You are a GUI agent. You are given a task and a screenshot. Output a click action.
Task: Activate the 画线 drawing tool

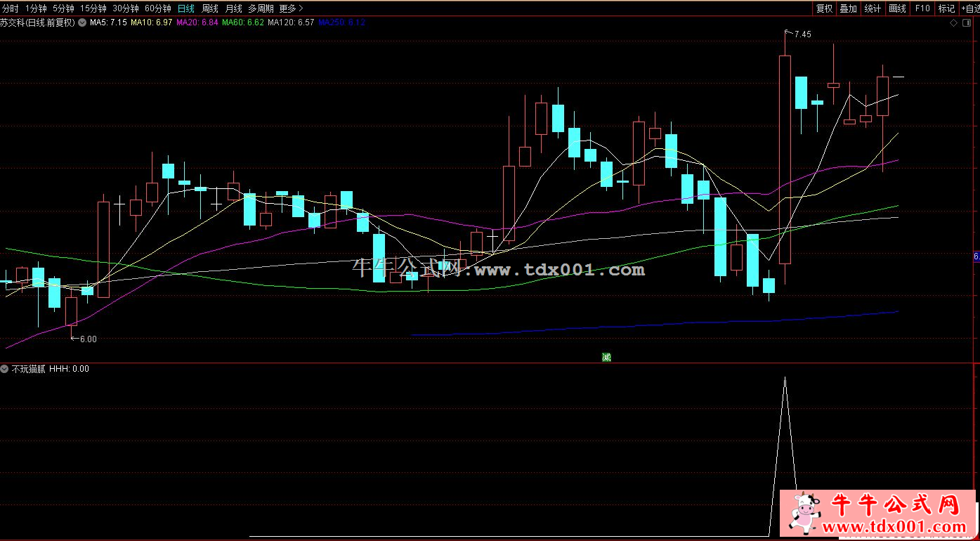point(897,8)
